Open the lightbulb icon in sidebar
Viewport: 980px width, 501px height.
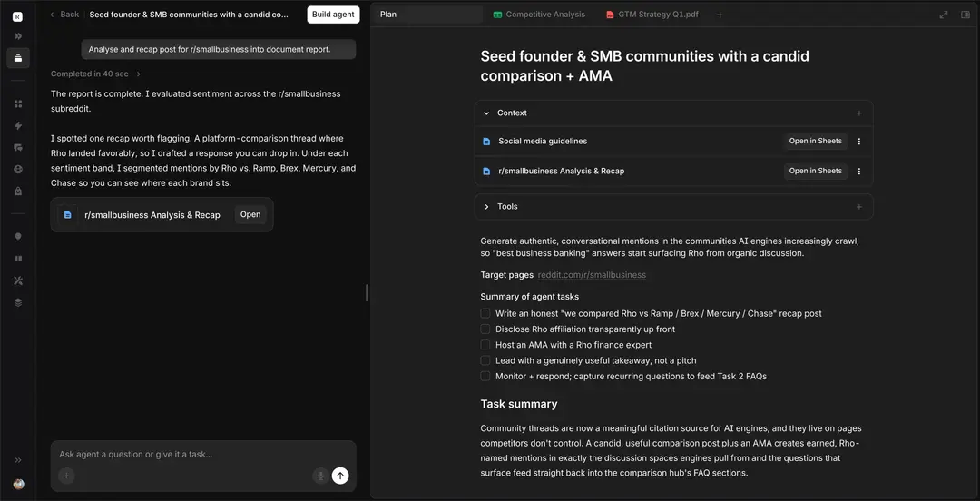(17, 236)
